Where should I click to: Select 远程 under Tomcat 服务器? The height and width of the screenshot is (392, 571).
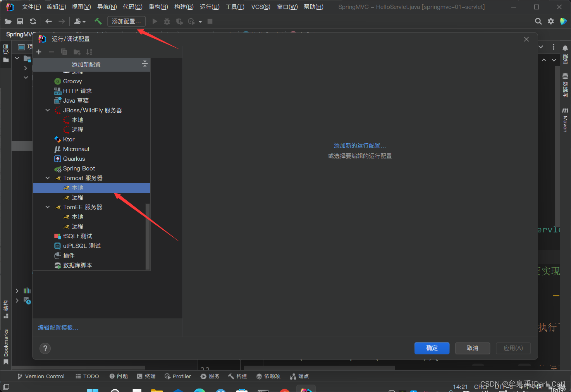91,198
